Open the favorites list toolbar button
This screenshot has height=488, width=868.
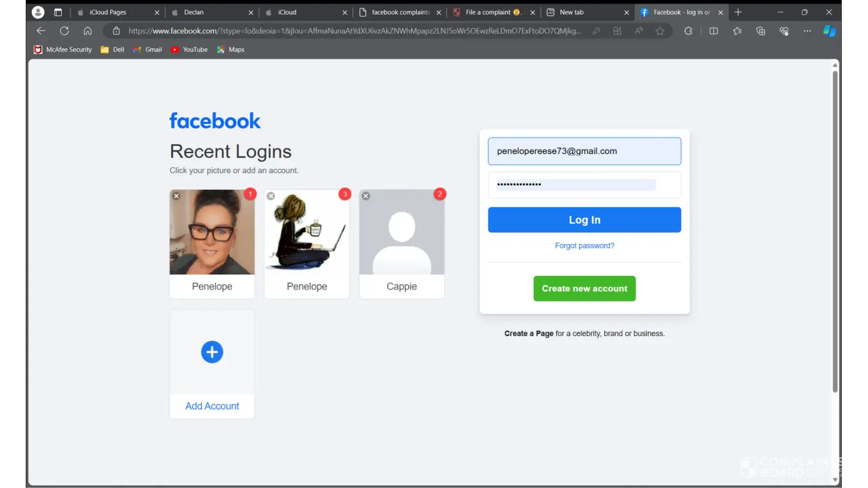(737, 31)
